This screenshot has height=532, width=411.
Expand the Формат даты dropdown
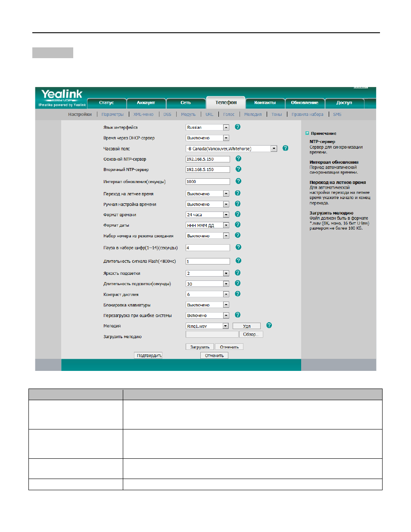(207, 225)
